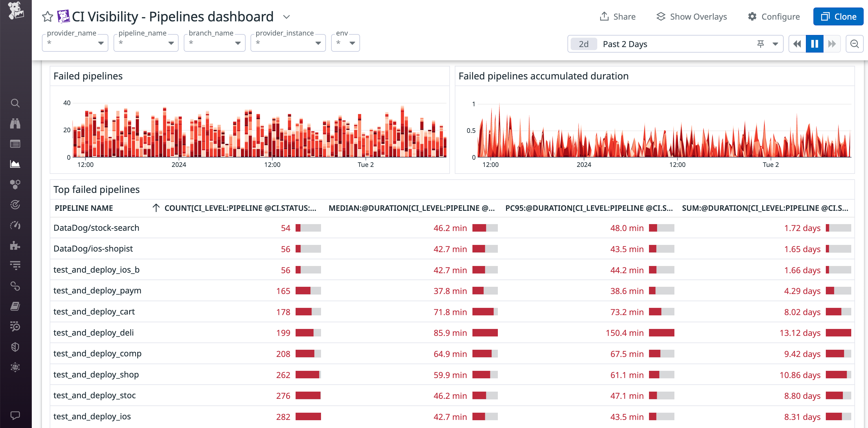
Task: Open the Synthetics globe icon in sidebar
Action: [15, 367]
